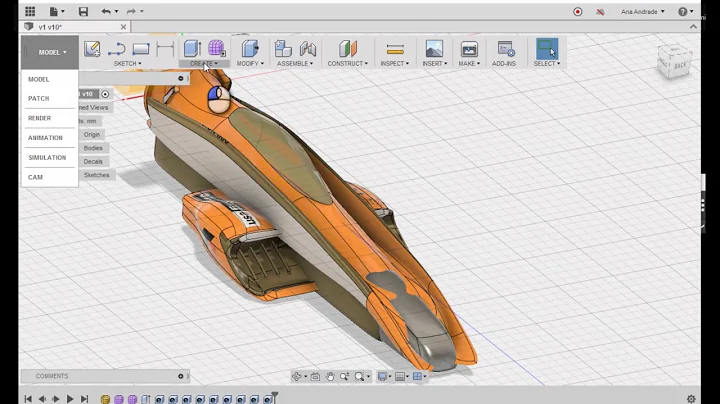Choose MODEL in the workspace list

[x=39, y=79]
